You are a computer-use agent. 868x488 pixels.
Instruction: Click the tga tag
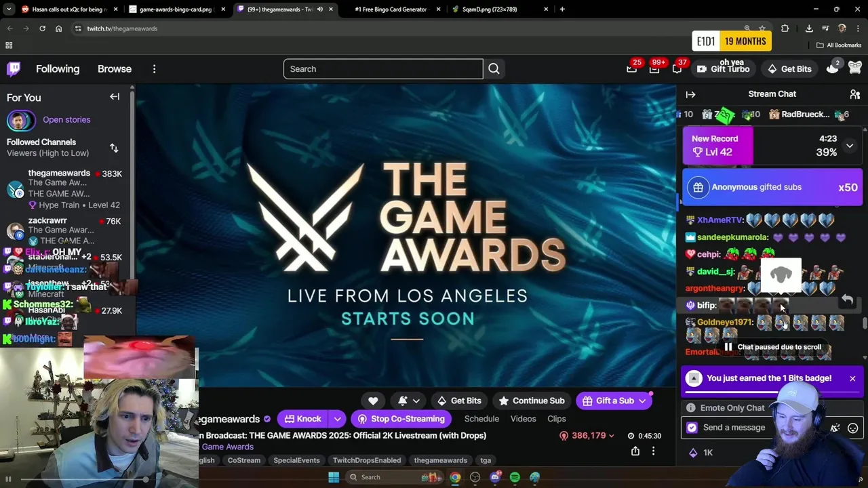486,460
